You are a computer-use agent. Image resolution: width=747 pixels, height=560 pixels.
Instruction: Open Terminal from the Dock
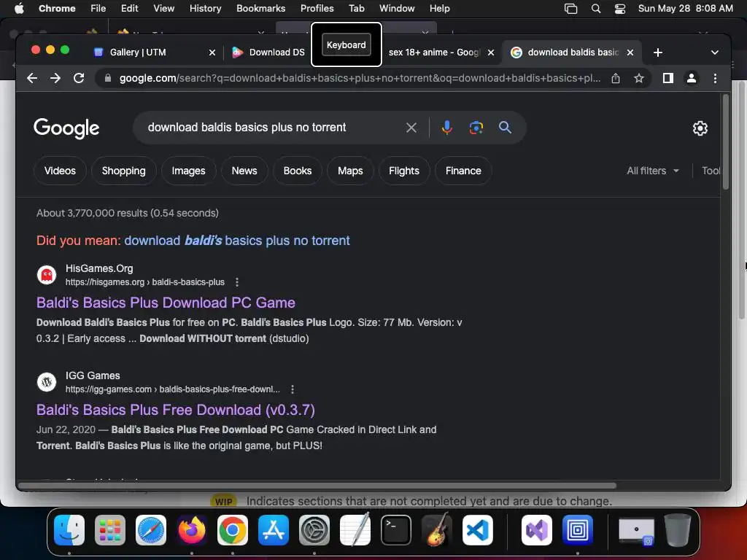pos(396,530)
